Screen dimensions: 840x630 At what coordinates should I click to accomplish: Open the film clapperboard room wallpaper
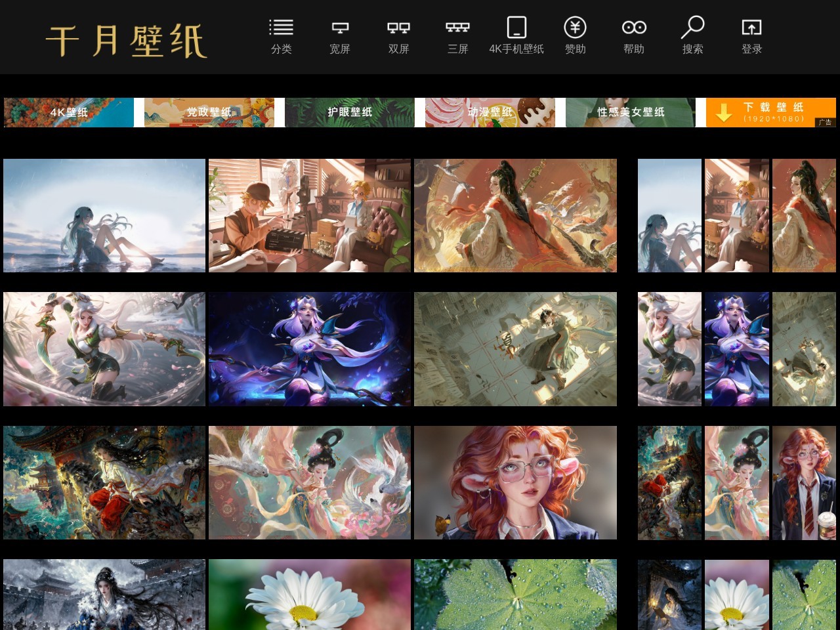coord(309,215)
